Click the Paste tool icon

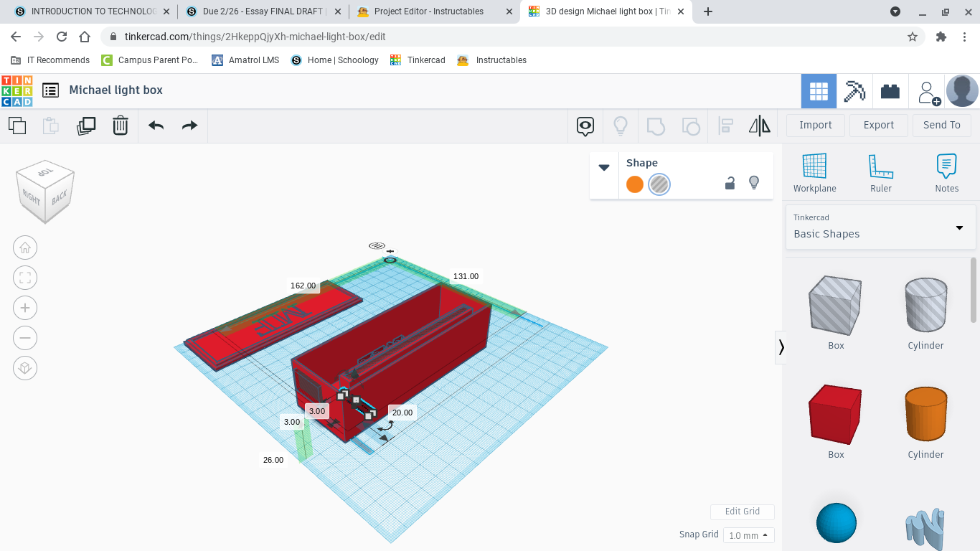(x=51, y=126)
